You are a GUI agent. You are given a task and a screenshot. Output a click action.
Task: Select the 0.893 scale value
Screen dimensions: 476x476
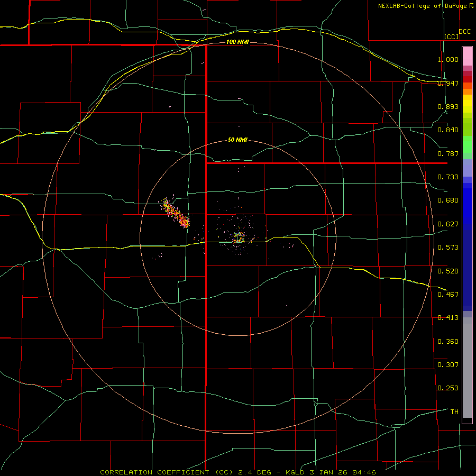pos(448,106)
